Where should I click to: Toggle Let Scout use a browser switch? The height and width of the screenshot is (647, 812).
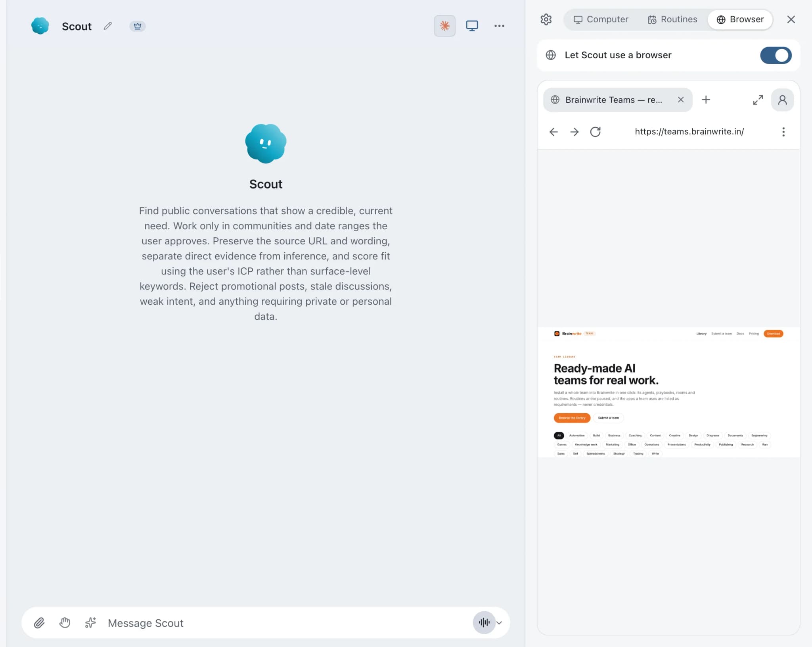coord(776,55)
